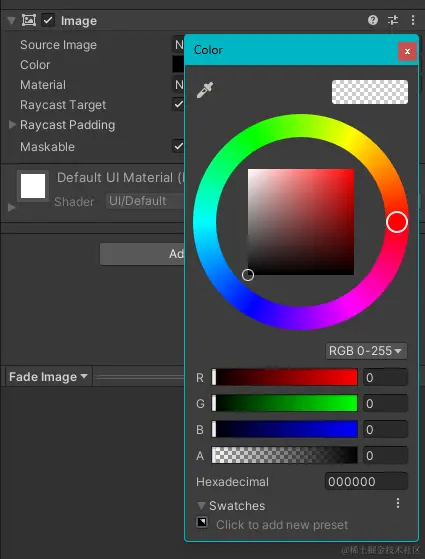Collapse the Image component foldout
The width and height of the screenshot is (425, 559).
click(11, 21)
